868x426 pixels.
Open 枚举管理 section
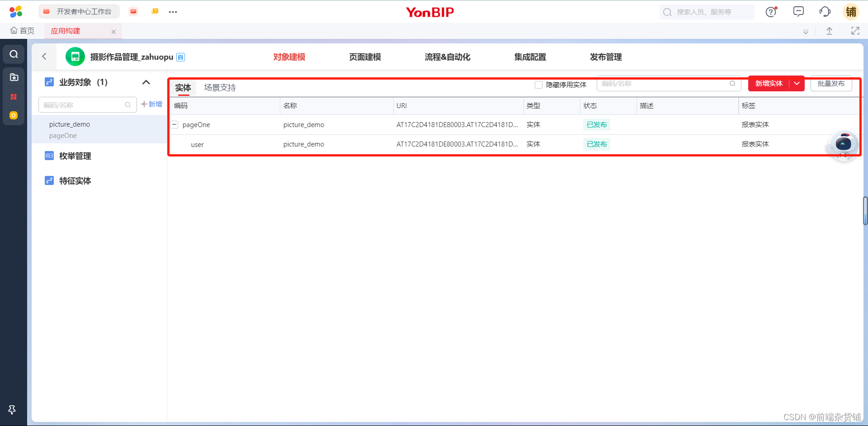point(75,156)
